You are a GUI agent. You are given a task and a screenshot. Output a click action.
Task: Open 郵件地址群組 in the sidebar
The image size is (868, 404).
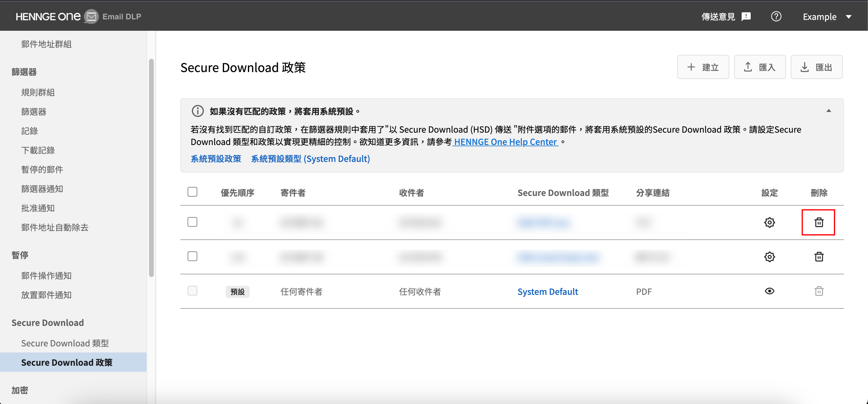point(46,44)
